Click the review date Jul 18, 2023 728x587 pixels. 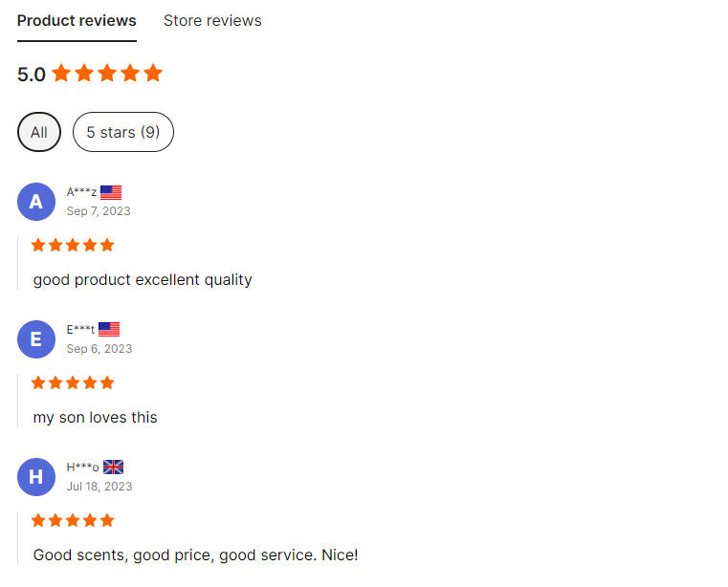[99, 487]
